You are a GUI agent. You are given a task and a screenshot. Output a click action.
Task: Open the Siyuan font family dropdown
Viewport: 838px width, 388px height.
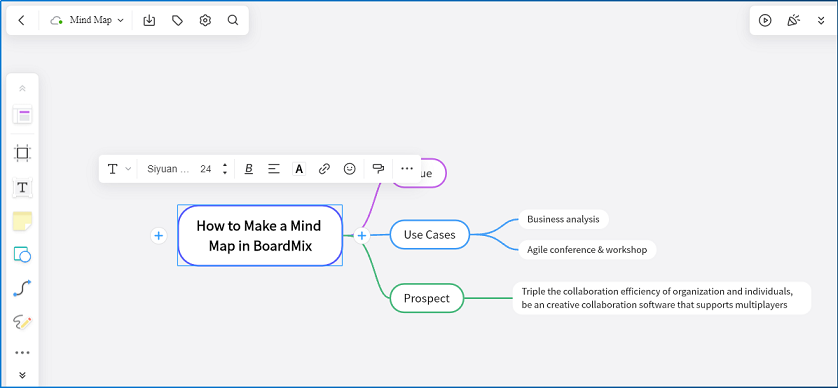[168, 169]
